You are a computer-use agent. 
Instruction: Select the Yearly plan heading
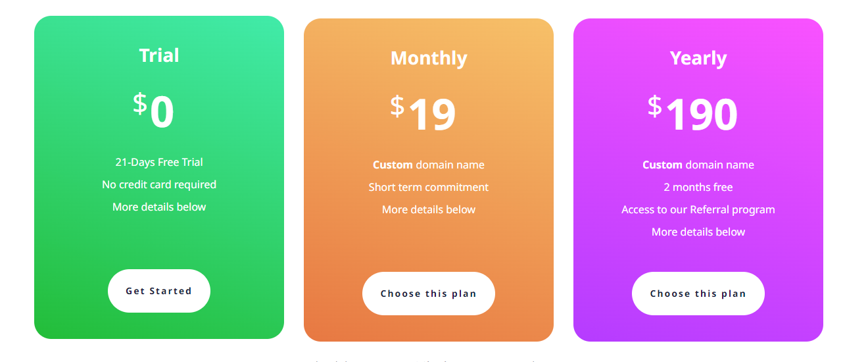(x=698, y=58)
